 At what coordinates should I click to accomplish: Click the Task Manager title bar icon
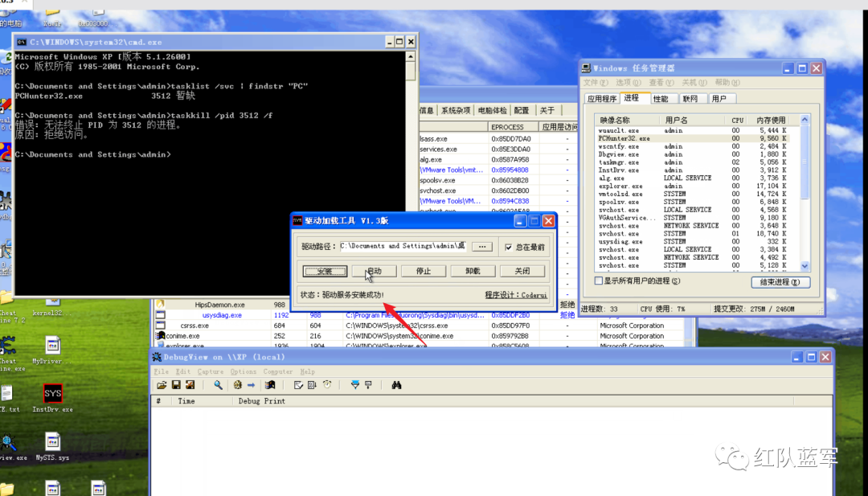tap(586, 68)
